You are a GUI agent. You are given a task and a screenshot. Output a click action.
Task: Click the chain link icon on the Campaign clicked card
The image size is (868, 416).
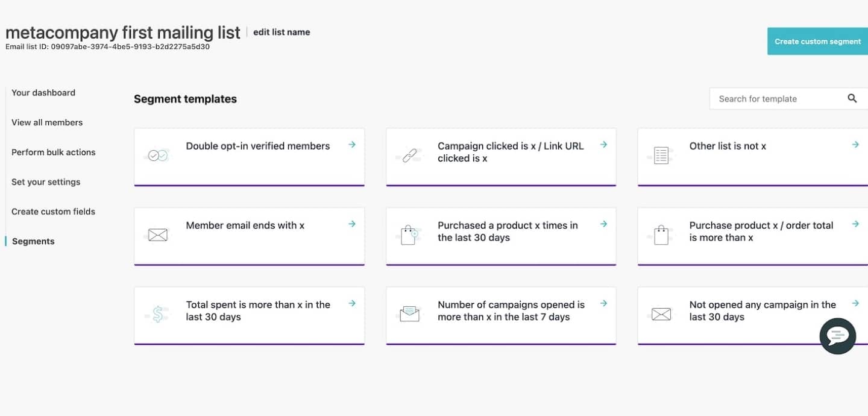coord(410,156)
